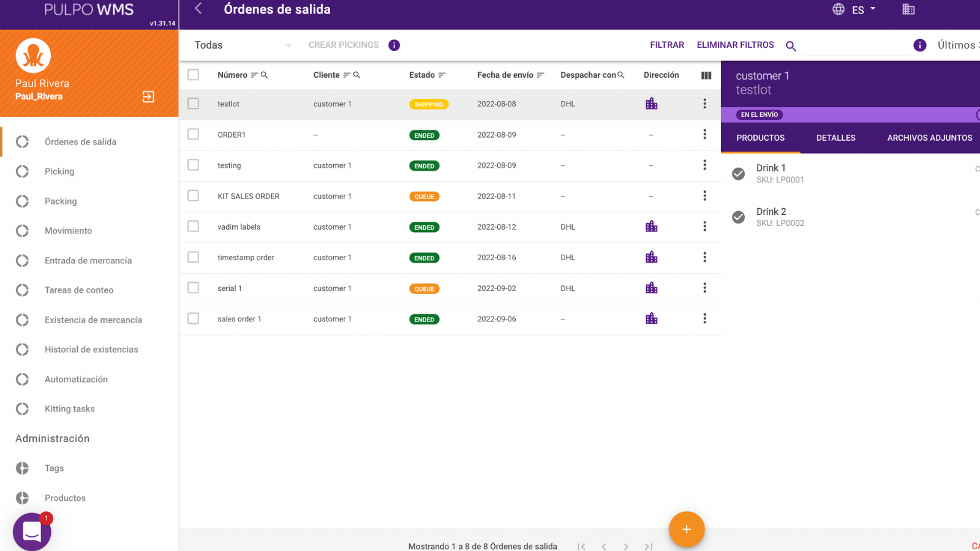
Task: Click ELIMINAR FILTROS button
Action: tap(735, 45)
